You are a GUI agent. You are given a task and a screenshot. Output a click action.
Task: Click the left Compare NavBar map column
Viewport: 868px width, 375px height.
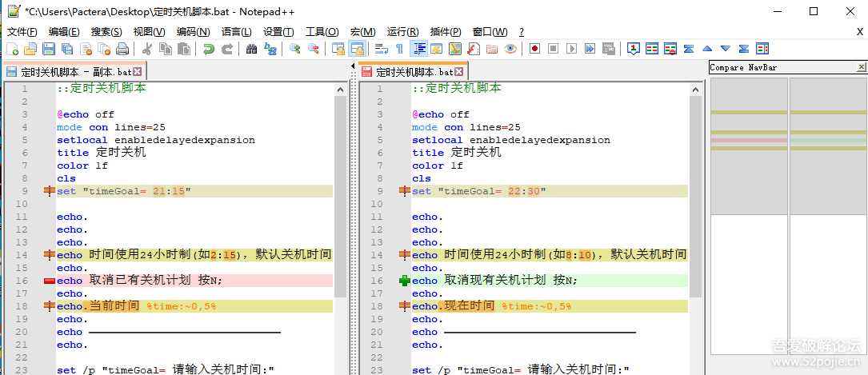pyautogui.click(x=749, y=216)
